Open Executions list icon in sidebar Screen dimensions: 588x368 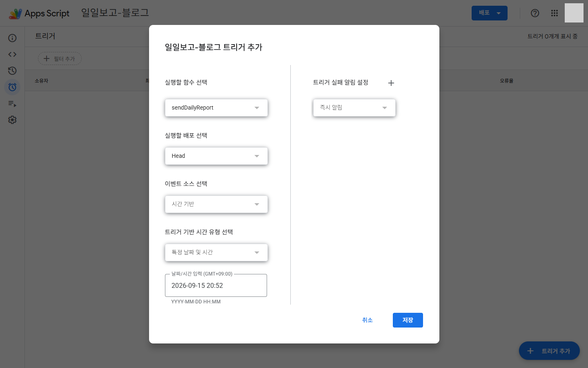pyautogui.click(x=12, y=103)
